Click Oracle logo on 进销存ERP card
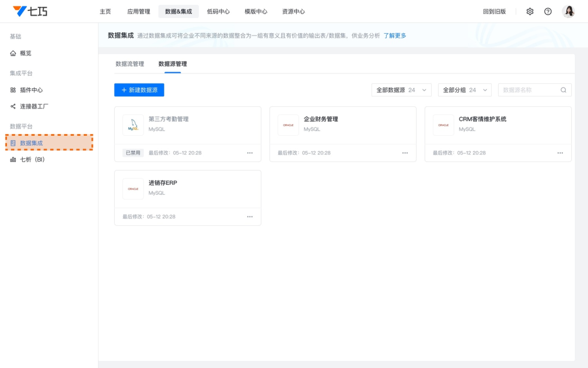The image size is (588, 368). pyautogui.click(x=133, y=189)
